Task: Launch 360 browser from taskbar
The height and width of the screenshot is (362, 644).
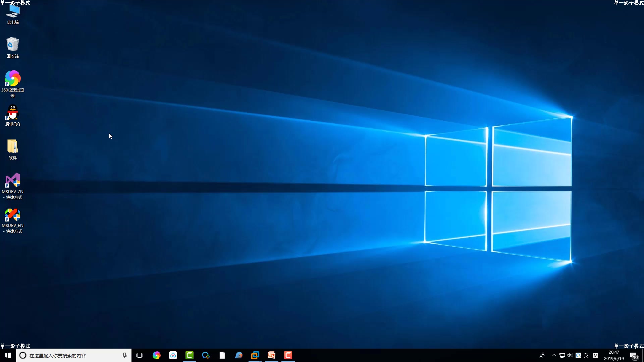Action: [x=157, y=355]
